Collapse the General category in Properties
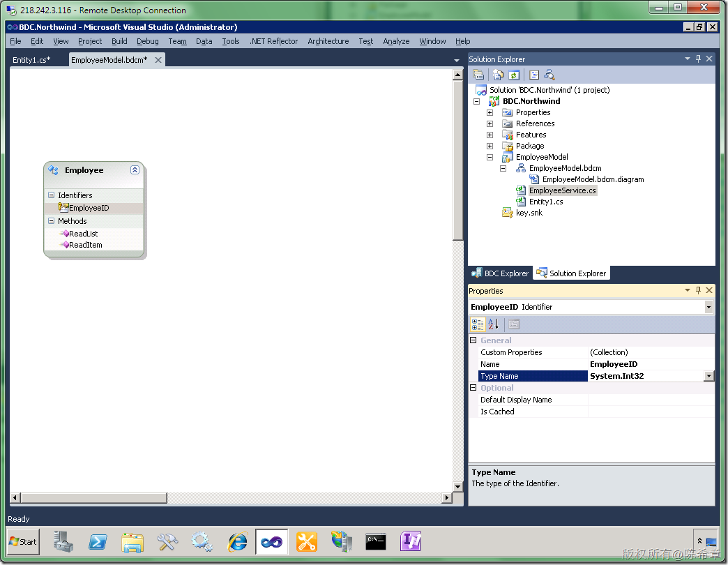Viewport: 728px width, 565px height. [x=473, y=340]
